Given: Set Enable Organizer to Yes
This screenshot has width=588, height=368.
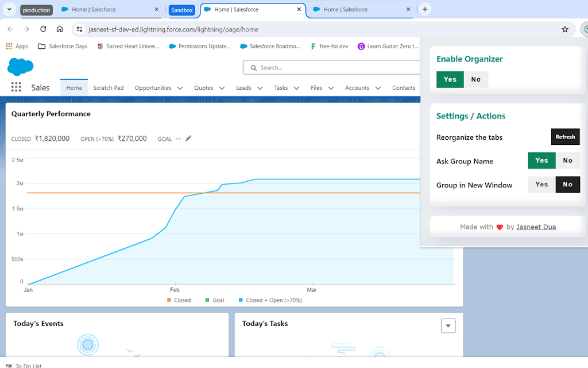Looking at the screenshot, I should coord(450,79).
